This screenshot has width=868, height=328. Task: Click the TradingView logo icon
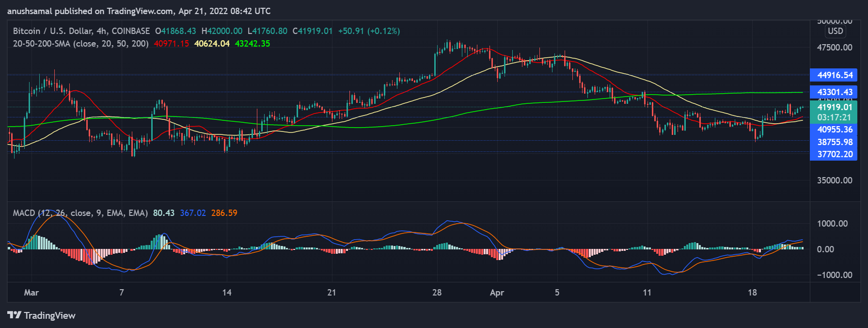[x=14, y=315]
